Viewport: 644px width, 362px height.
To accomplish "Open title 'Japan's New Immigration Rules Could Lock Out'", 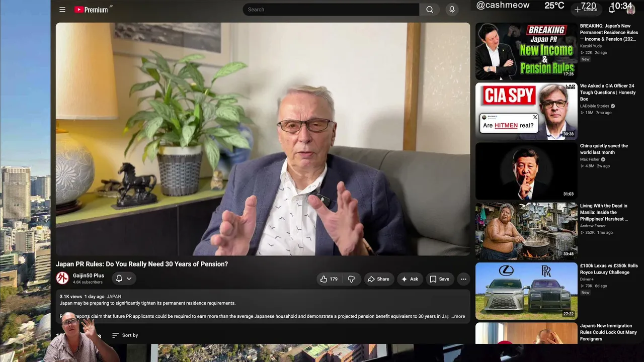I will click(608, 332).
